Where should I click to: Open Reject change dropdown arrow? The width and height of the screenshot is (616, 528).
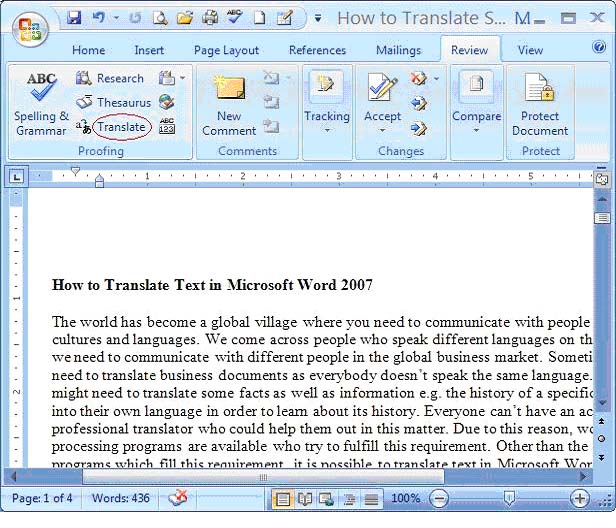(x=436, y=79)
